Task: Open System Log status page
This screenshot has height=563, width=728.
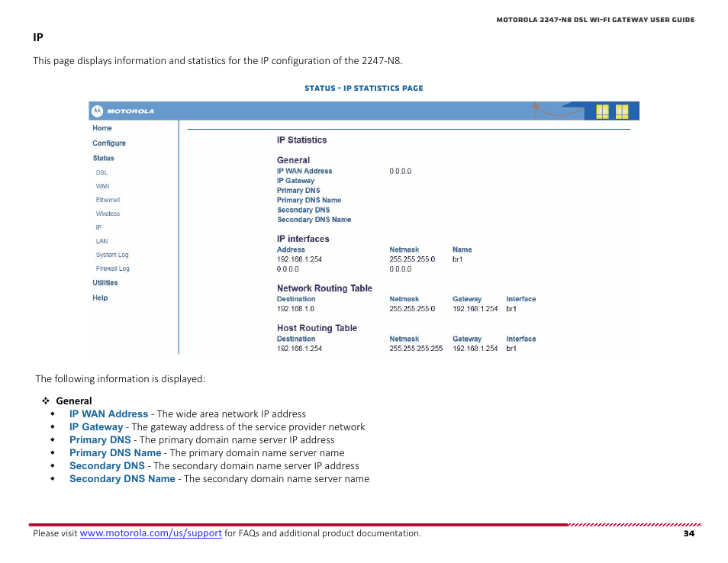Action: [112, 255]
